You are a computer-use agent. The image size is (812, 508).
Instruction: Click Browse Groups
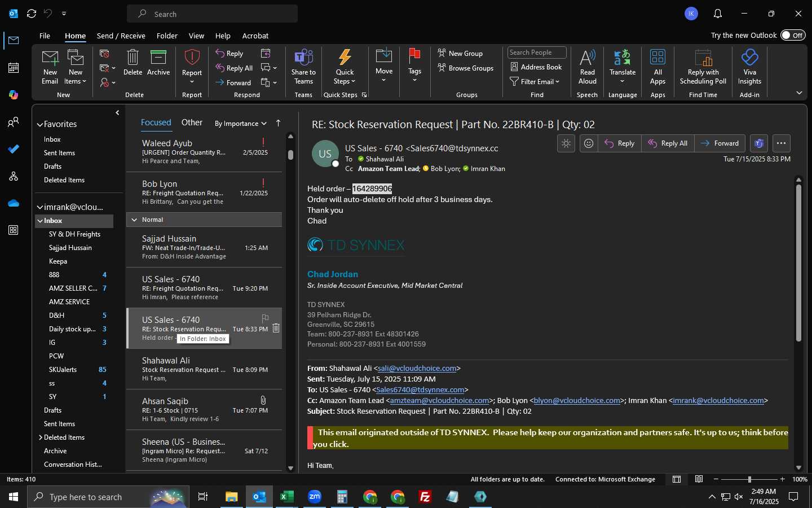(465, 68)
